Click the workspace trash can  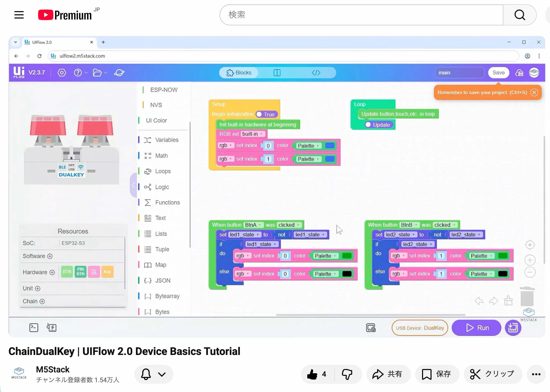tap(527, 296)
